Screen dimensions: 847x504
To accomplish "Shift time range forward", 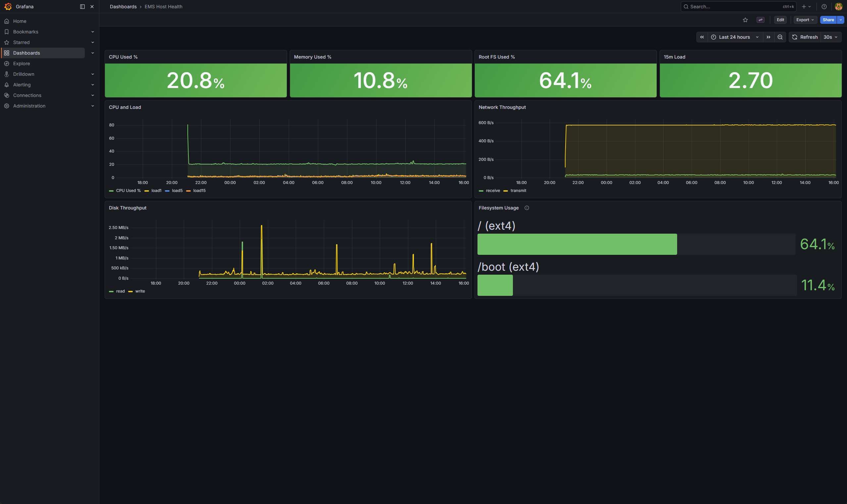I will [768, 37].
